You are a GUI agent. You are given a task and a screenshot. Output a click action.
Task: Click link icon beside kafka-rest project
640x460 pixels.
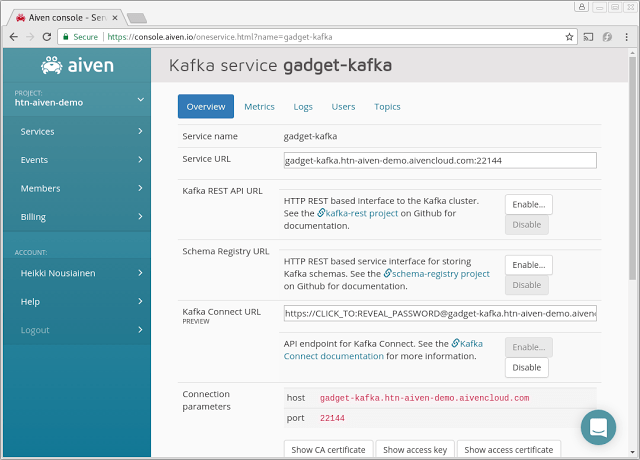tap(321, 213)
